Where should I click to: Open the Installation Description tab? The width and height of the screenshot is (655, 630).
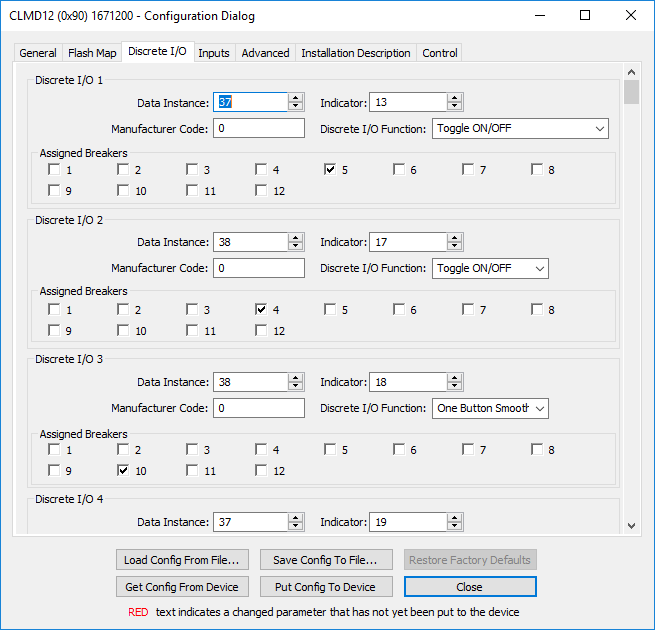tap(355, 53)
